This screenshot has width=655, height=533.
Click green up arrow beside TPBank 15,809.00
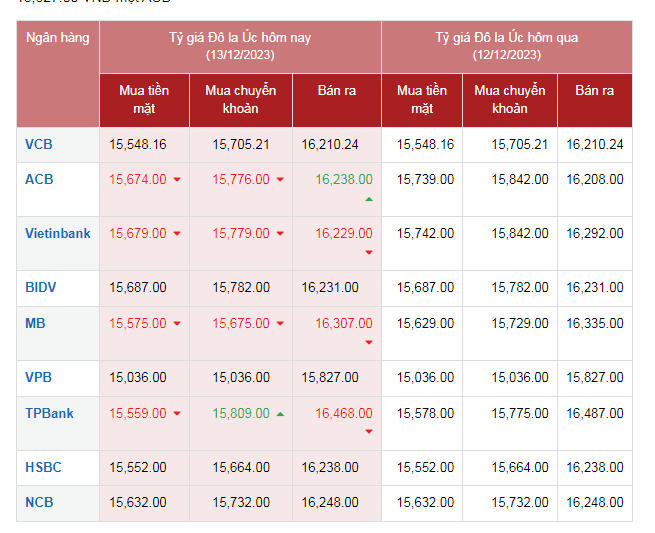[280, 414]
